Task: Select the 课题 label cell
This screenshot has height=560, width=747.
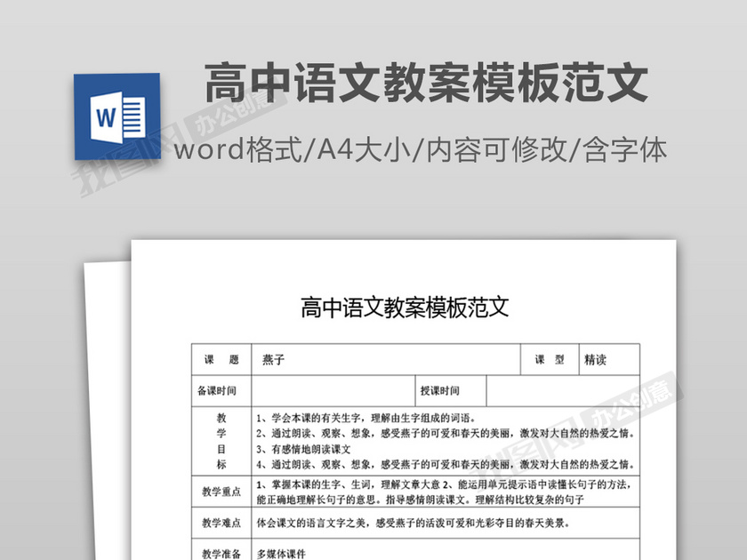Action: [221, 360]
